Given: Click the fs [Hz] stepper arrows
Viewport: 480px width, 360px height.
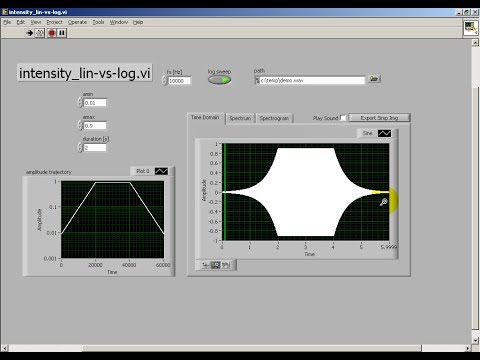Looking at the screenshot, I should click(x=164, y=81).
